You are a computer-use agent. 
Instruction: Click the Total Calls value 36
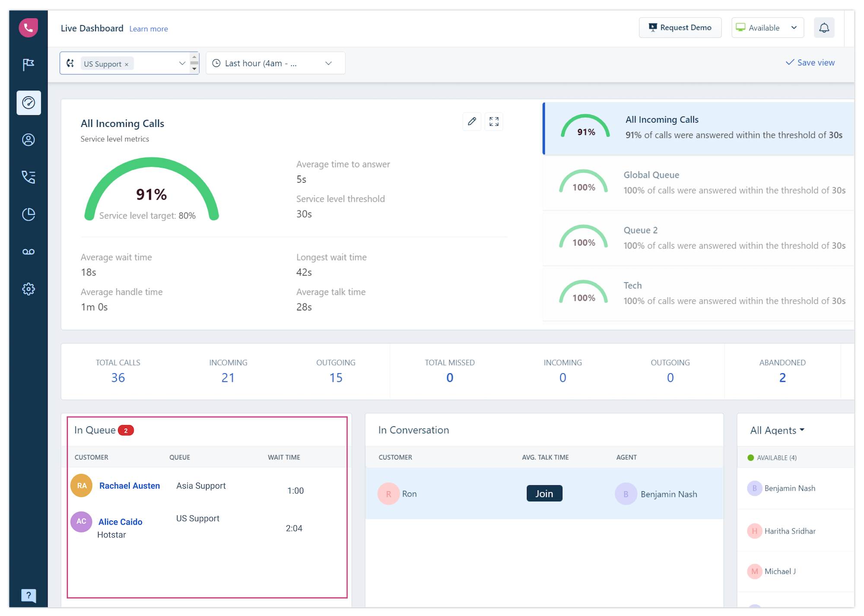point(118,378)
